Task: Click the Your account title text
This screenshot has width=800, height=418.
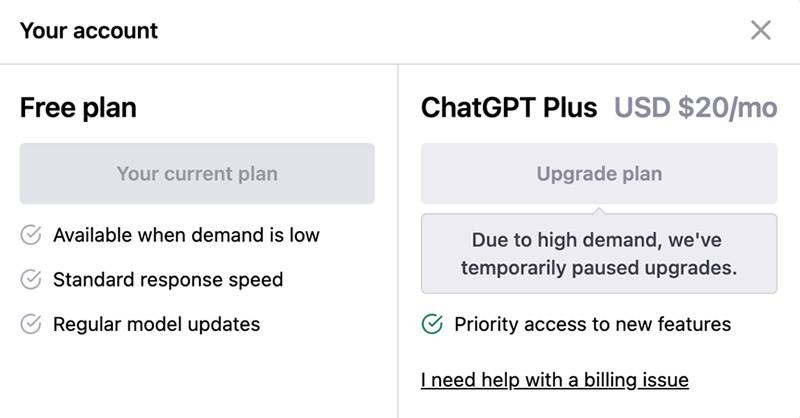Action: [x=89, y=31]
